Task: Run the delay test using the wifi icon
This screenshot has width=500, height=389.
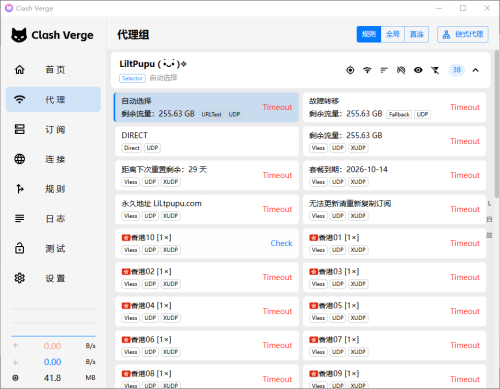Action: pos(367,70)
